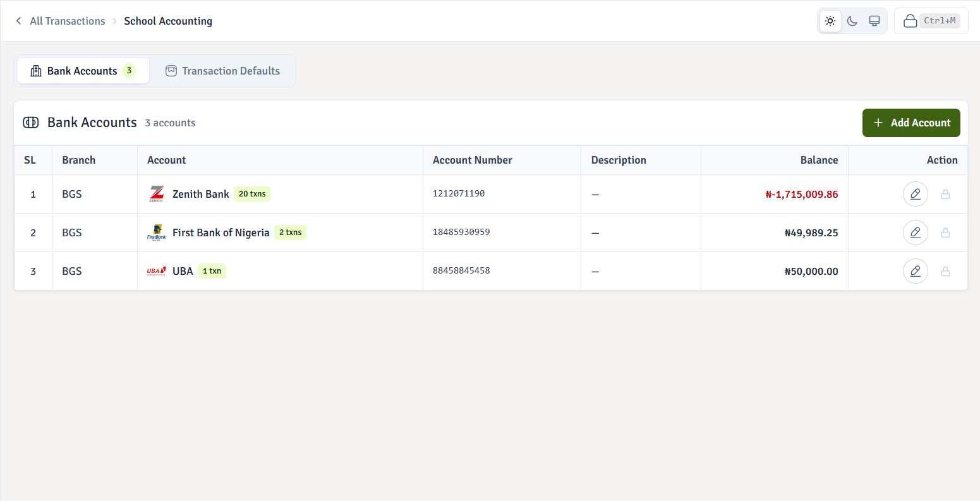Click the Zenith Bank logo
This screenshot has height=501, width=980.
[157, 194]
